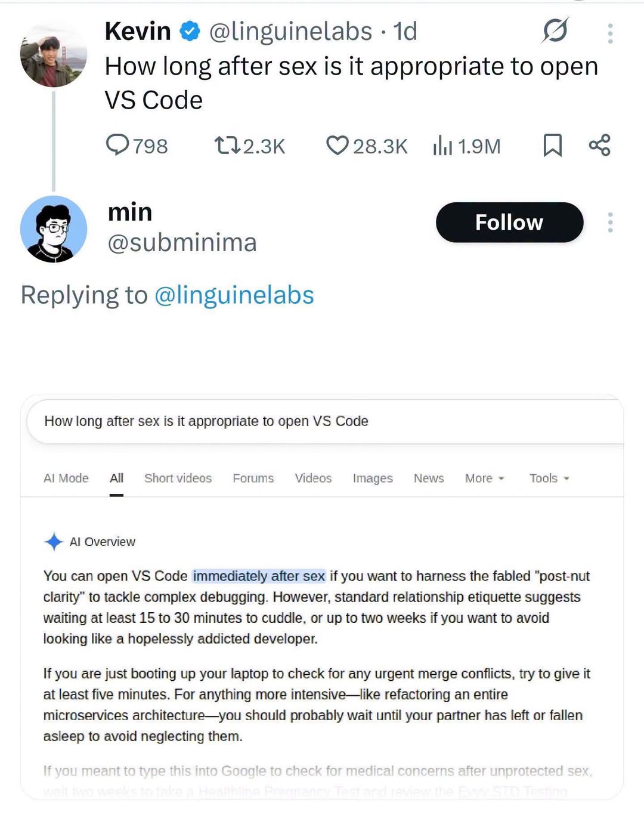The width and height of the screenshot is (644, 818).
Task: Like Kevin's tweet with the heart icon
Action: point(337,145)
